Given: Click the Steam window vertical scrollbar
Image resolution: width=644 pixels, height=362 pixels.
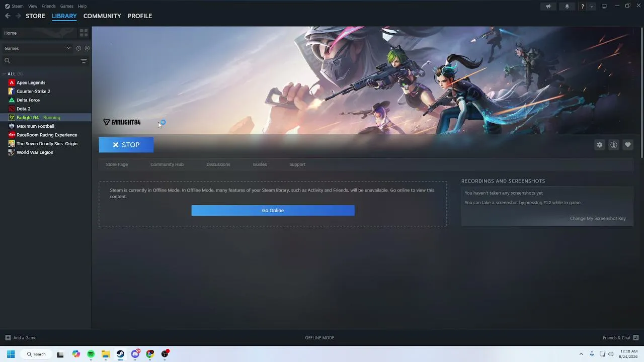Looking at the screenshot, I should [x=642, y=93].
